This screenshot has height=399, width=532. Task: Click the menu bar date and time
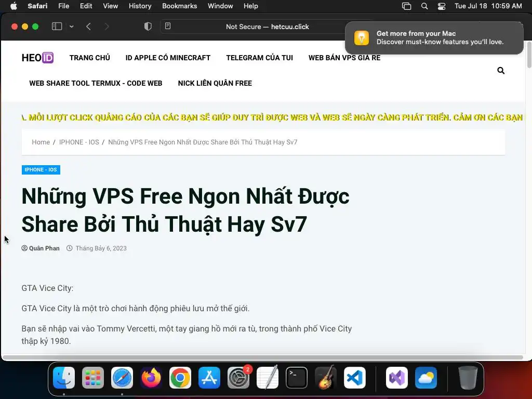(x=488, y=6)
